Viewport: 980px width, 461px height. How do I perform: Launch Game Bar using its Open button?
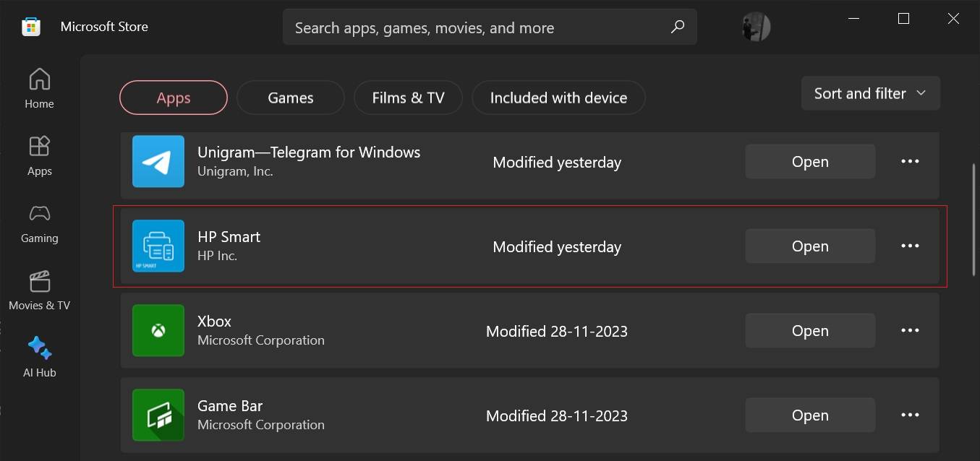pos(809,415)
